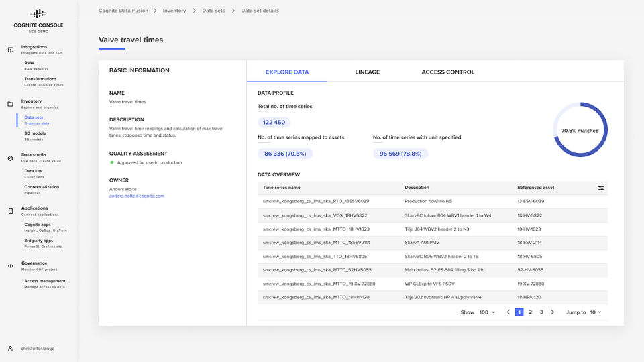644x362 pixels.
Task: Go to next page arrow
Action: (x=552, y=312)
